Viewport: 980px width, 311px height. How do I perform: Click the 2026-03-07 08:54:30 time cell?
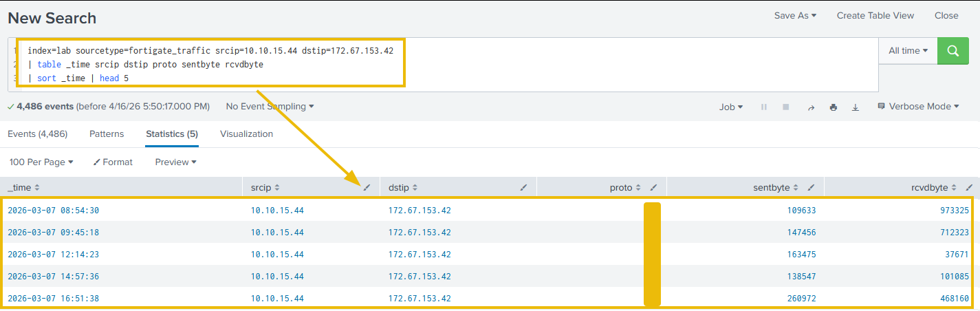coord(53,211)
